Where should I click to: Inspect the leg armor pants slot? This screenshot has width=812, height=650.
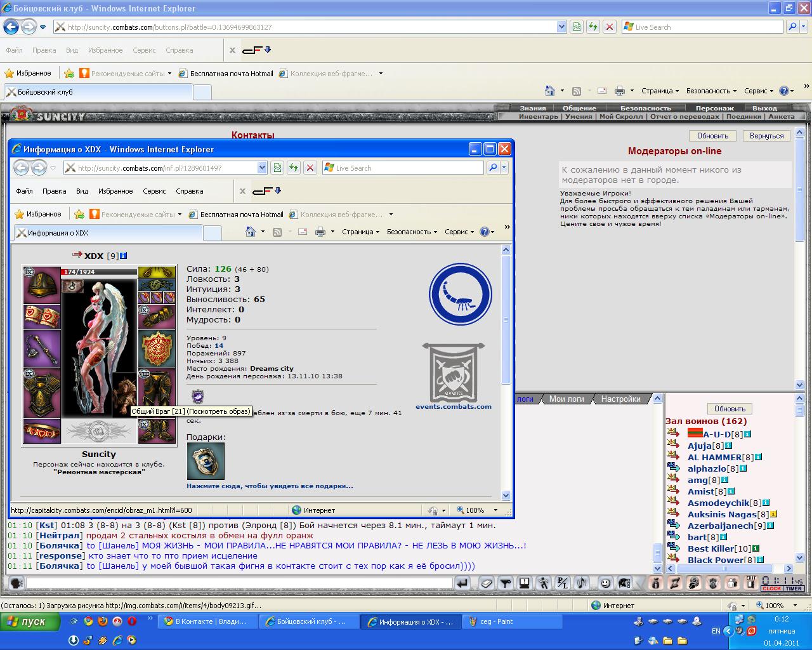157,393
